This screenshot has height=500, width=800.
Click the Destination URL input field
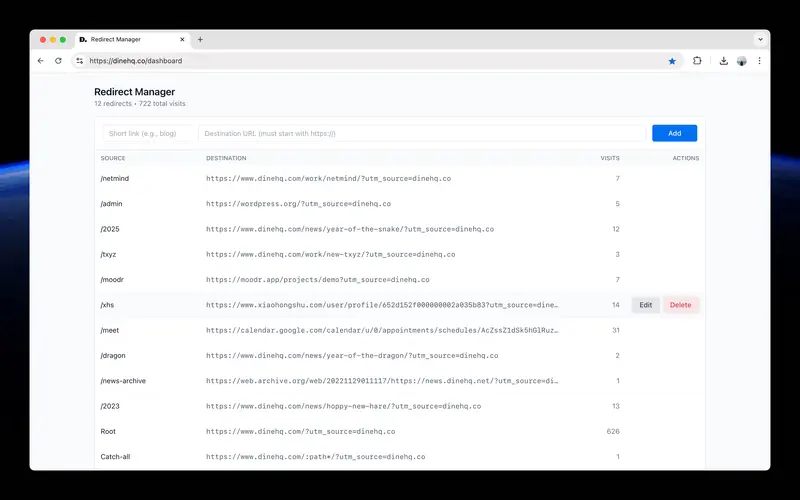coord(421,133)
